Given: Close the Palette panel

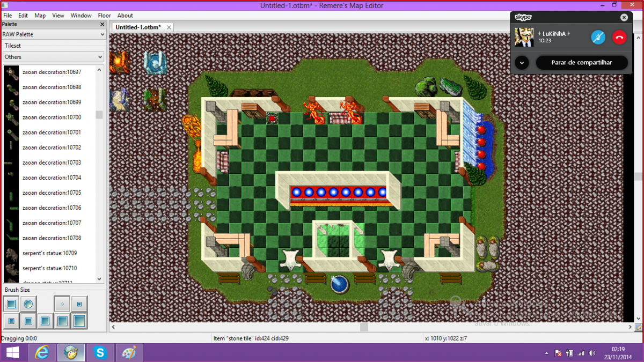Looking at the screenshot, I should point(102,24).
